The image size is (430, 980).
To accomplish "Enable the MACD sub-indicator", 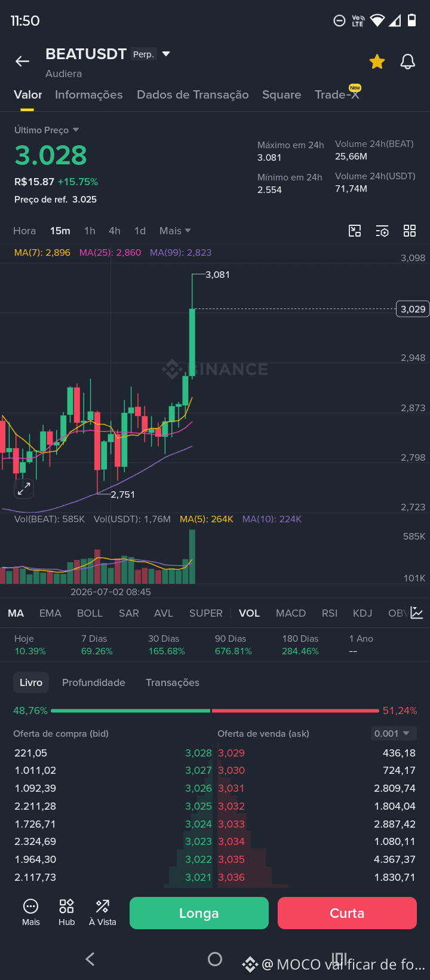I will pyautogui.click(x=291, y=613).
